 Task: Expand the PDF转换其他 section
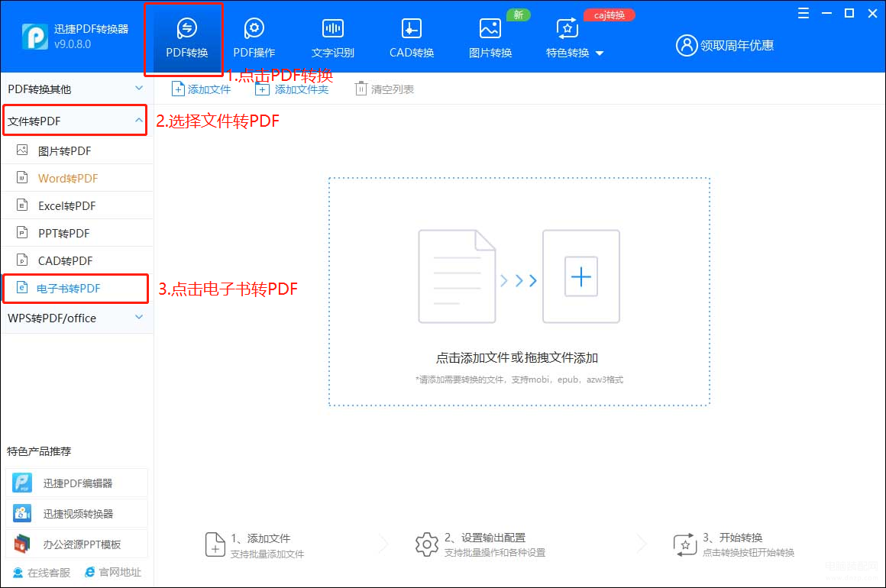76,89
